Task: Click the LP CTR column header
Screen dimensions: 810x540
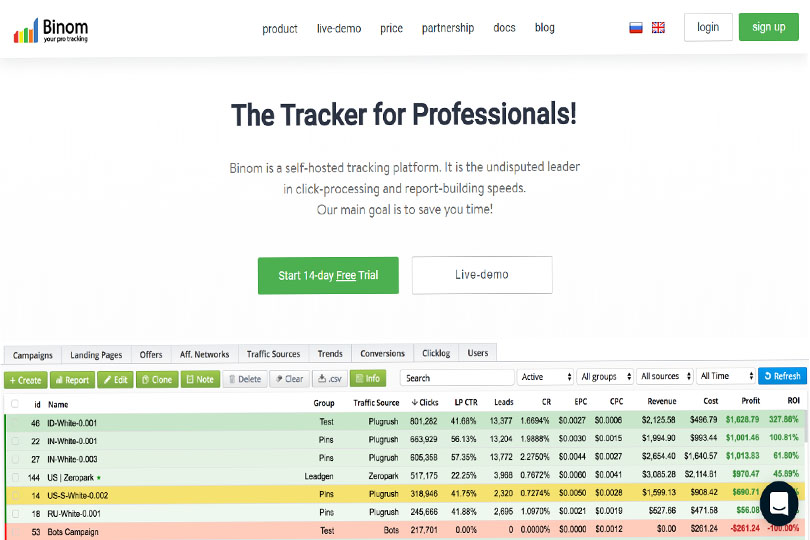Action: (x=466, y=402)
